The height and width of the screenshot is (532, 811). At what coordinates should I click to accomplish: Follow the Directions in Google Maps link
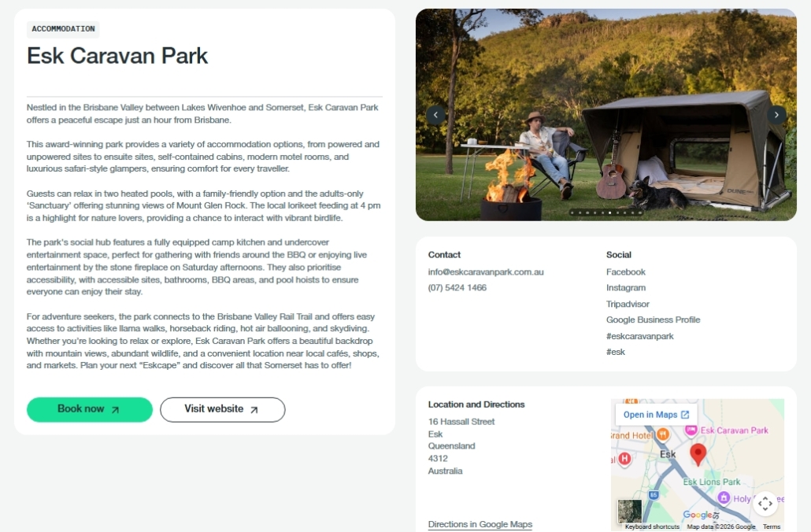(480, 524)
